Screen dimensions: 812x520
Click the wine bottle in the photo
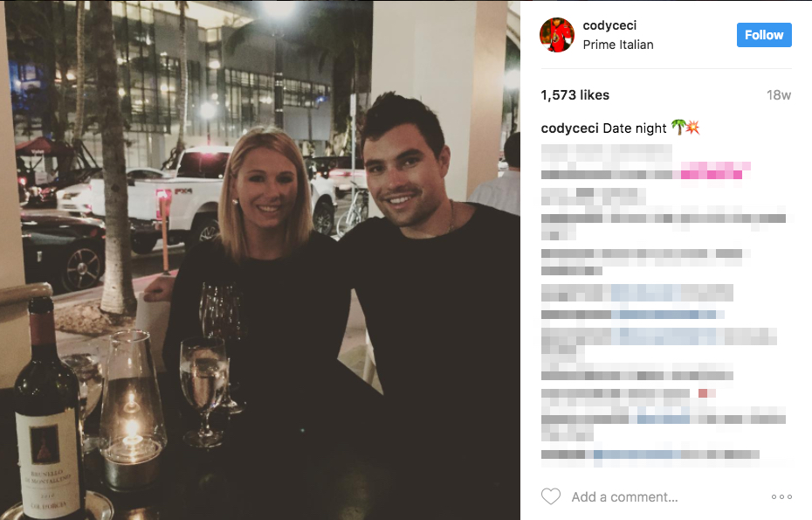(49, 410)
